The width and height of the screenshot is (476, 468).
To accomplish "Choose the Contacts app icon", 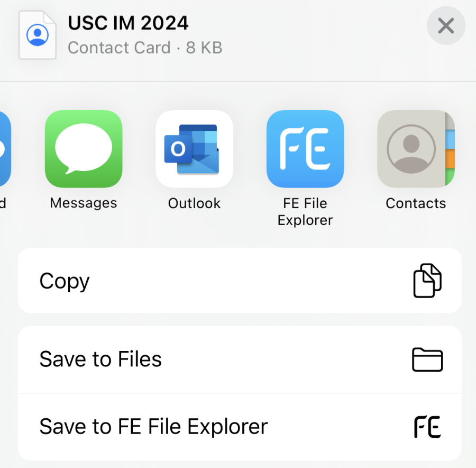I will pos(416,149).
